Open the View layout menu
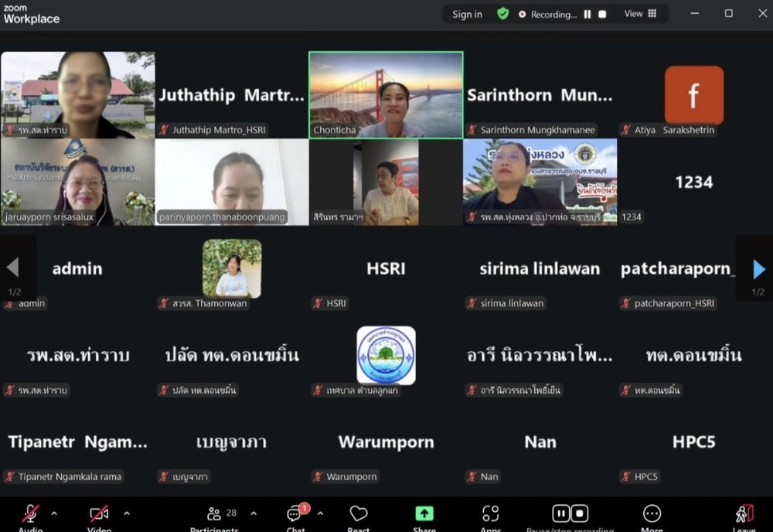The width and height of the screenshot is (773, 532). (x=640, y=14)
